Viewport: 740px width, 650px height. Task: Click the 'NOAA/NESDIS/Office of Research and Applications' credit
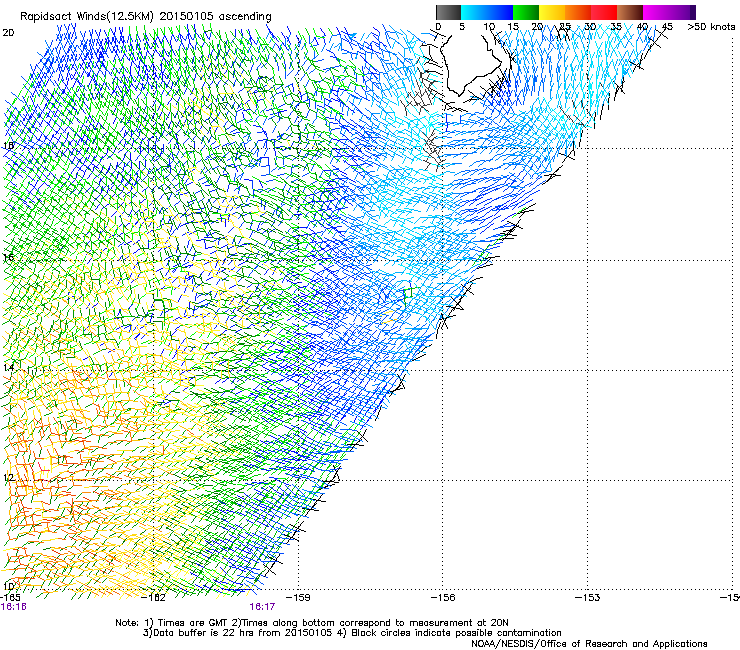[589, 644]
